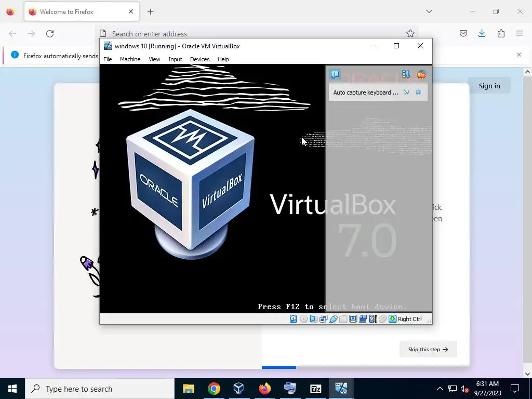
Task: Click the green arrow keyboard capture indicator
Action: pyautogui.click(x=393, y=319)
